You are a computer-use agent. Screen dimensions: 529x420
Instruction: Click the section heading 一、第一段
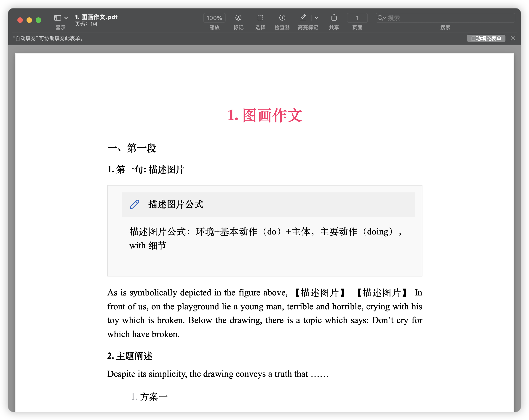(x=132, y=148)
